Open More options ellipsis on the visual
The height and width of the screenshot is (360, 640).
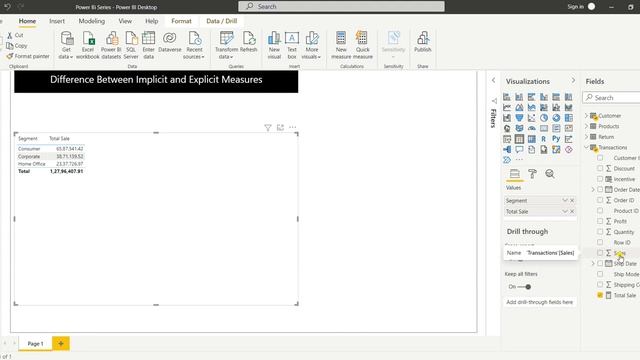point(293,127)
